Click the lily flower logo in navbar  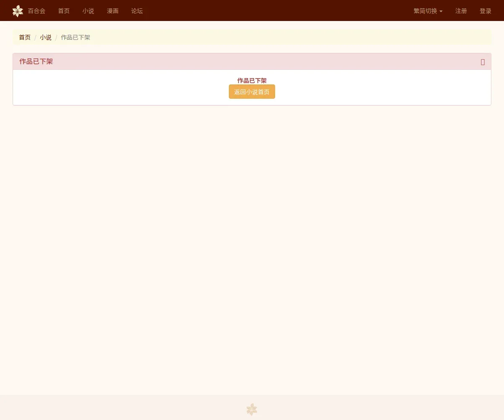18,11
